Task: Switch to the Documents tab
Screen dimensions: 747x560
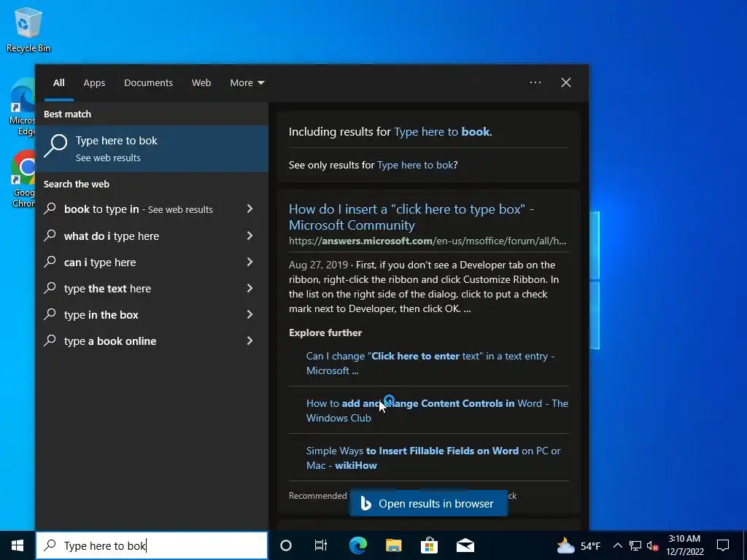Action: click(148, 82)
